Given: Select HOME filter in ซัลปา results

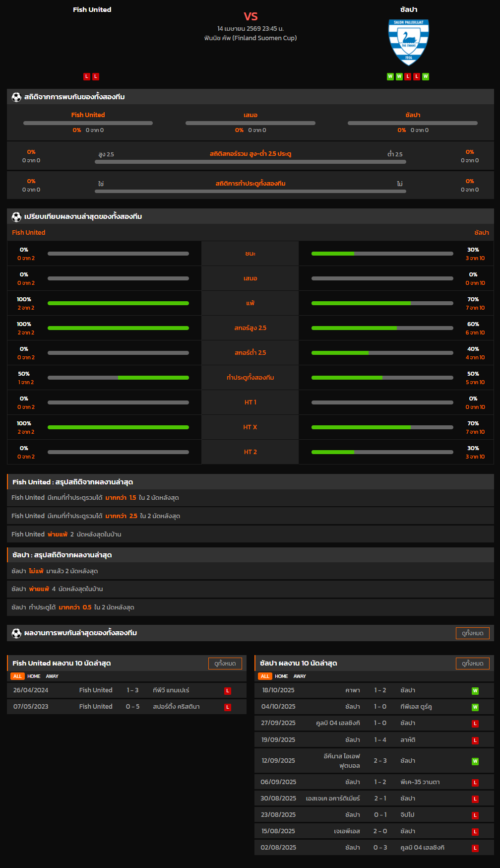Looking at the screenshot, I should (281, 676).
